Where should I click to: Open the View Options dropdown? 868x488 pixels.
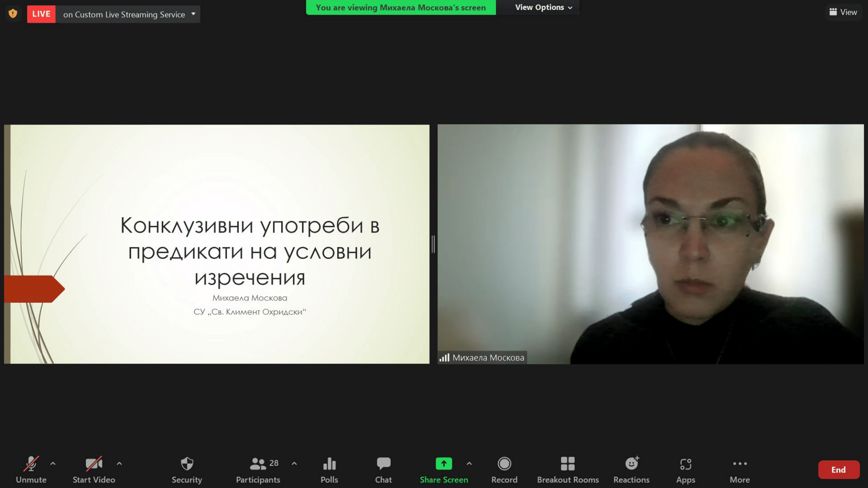[543, 7]
